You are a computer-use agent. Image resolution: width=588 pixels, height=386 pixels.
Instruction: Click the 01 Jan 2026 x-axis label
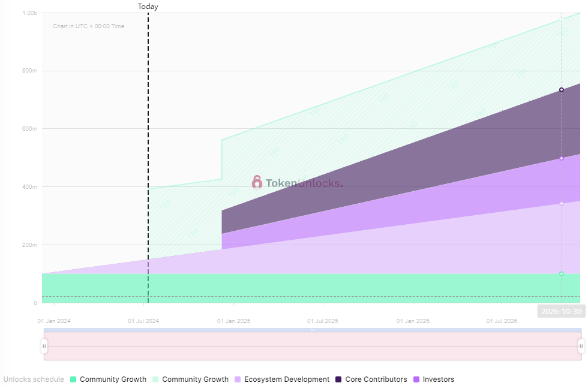pos(413,321)
